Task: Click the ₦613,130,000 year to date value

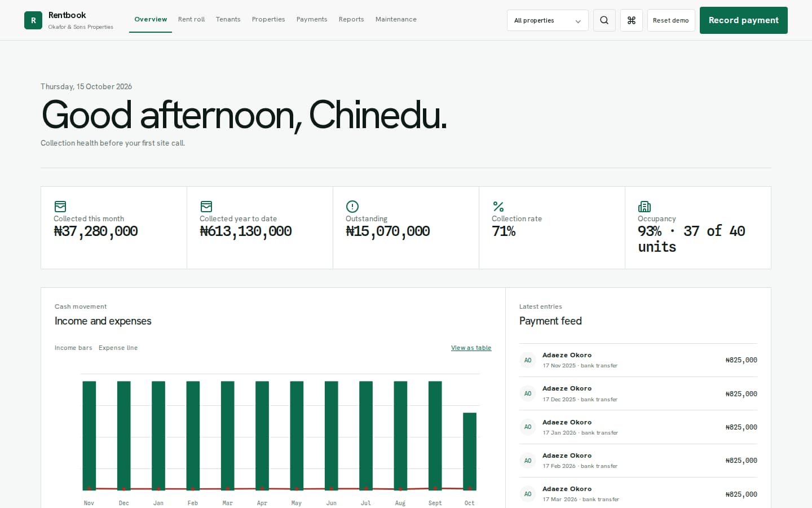Action: 246,231
